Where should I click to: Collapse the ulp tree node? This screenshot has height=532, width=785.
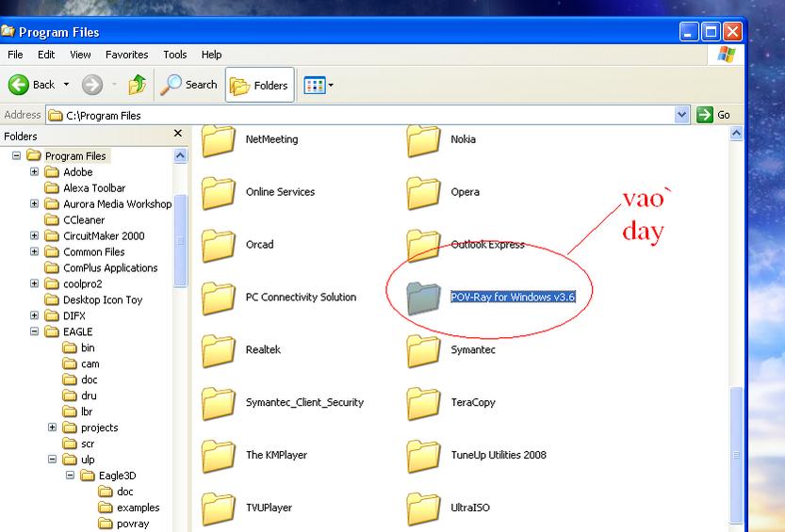tap(52, 459)
